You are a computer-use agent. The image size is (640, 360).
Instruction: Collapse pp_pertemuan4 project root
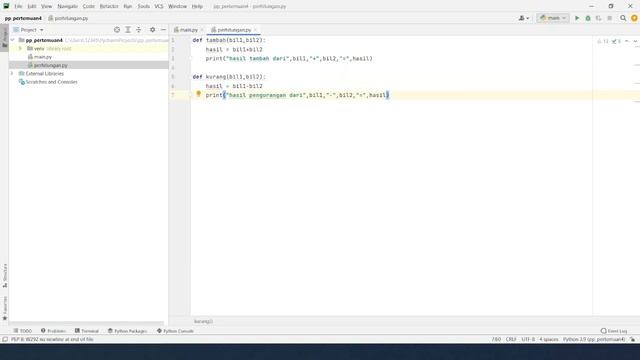12,40
